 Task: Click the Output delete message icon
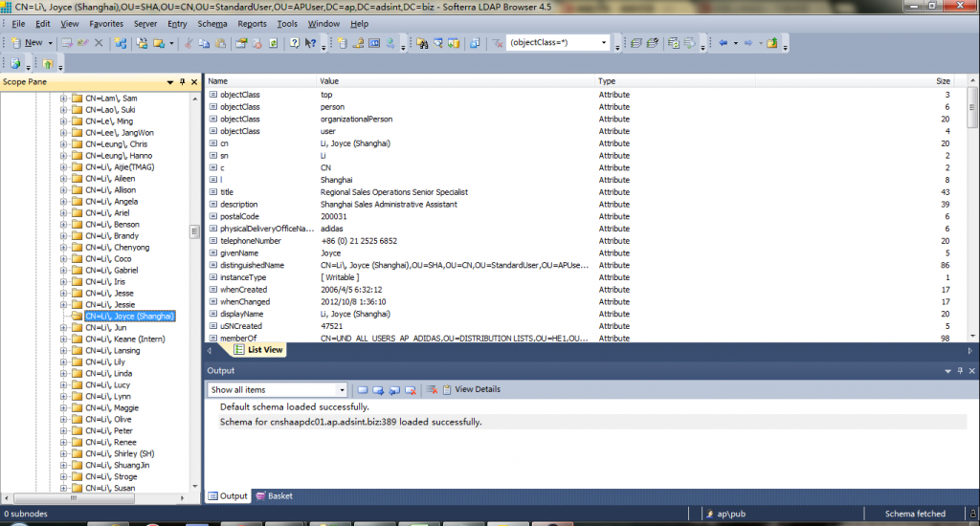tap(411, 390)
